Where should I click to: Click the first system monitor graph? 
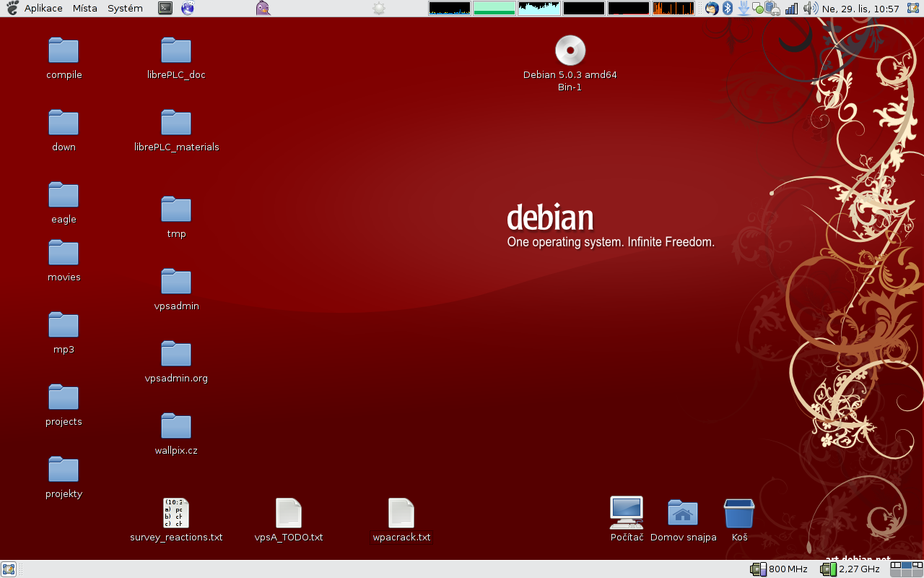[x=449, y=9]
